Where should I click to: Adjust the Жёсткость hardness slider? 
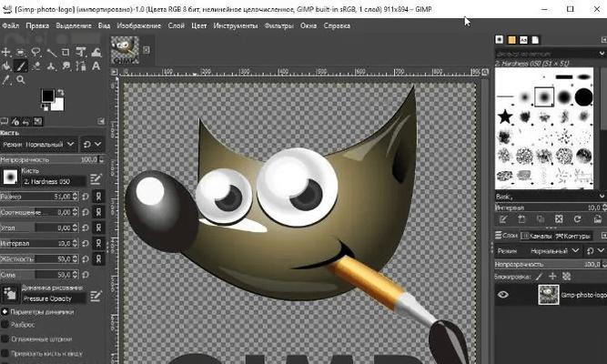39,258
